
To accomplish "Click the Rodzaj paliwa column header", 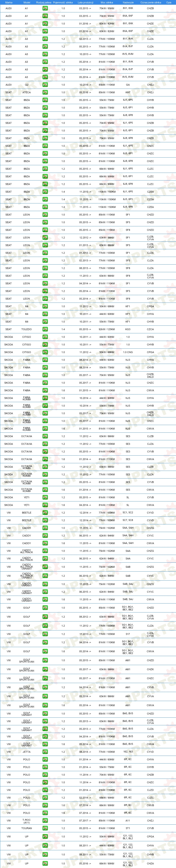I will pyautogui.click(x=44, y=2).
